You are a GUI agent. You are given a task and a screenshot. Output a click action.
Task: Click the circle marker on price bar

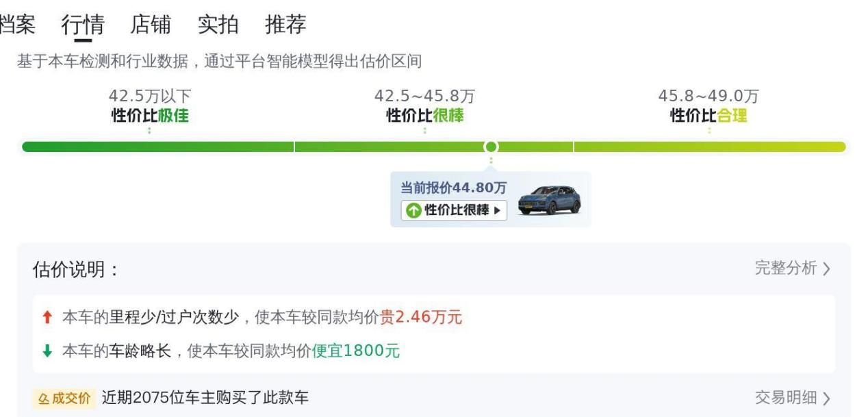click(x=491, y=147)
